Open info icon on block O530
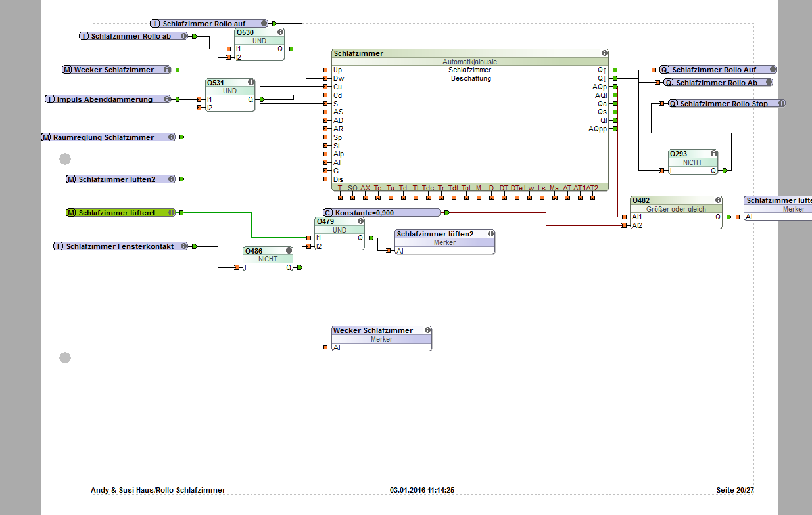The width and height of the screenshot is (812, 515). [280, 32]
